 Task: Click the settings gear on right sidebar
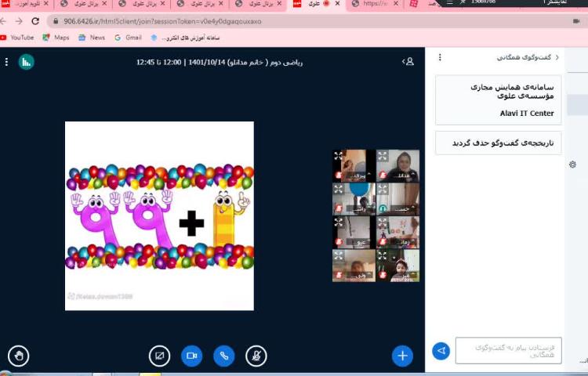(x=573, y=164)
